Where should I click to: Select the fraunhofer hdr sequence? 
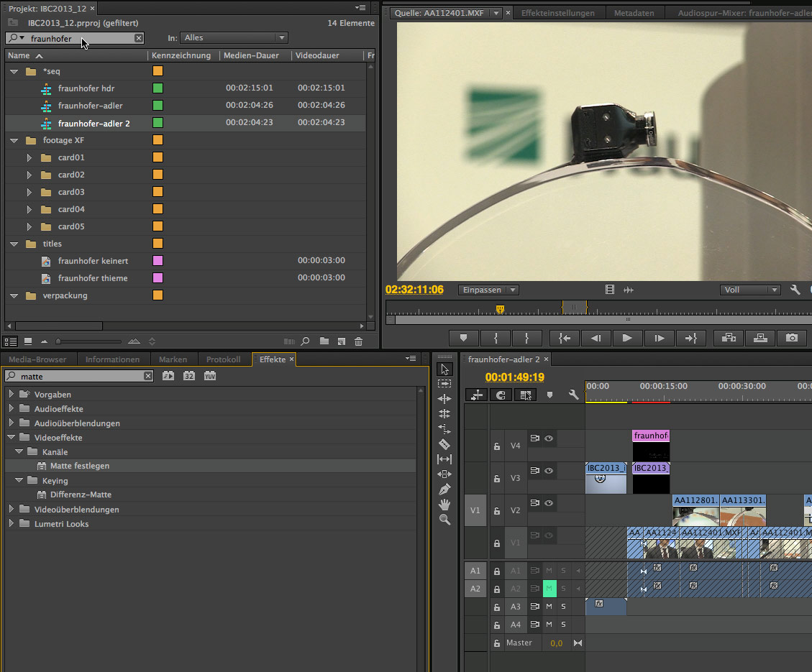(x=86, y=88)
